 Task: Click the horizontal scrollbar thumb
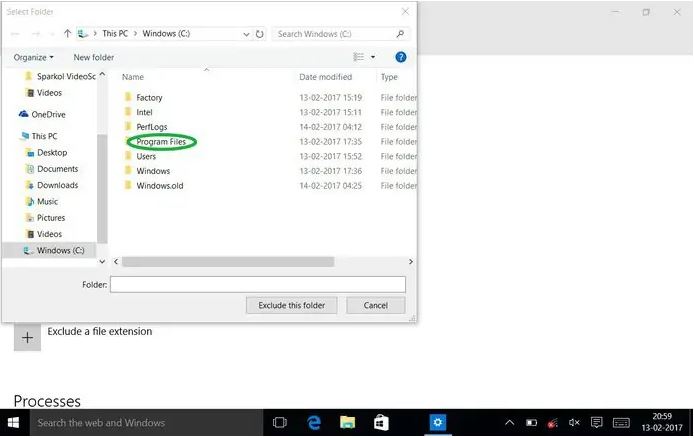coord(228,262)
